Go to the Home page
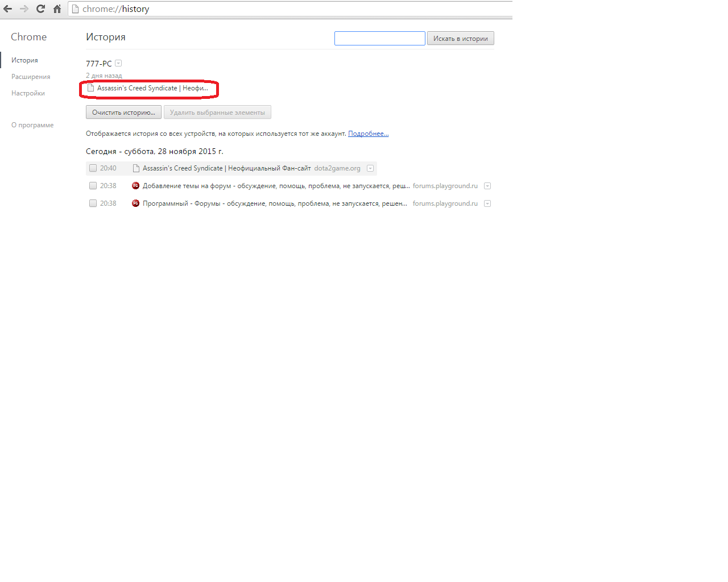This screenshot has width=728, height=582. click(x=57, y=9)
